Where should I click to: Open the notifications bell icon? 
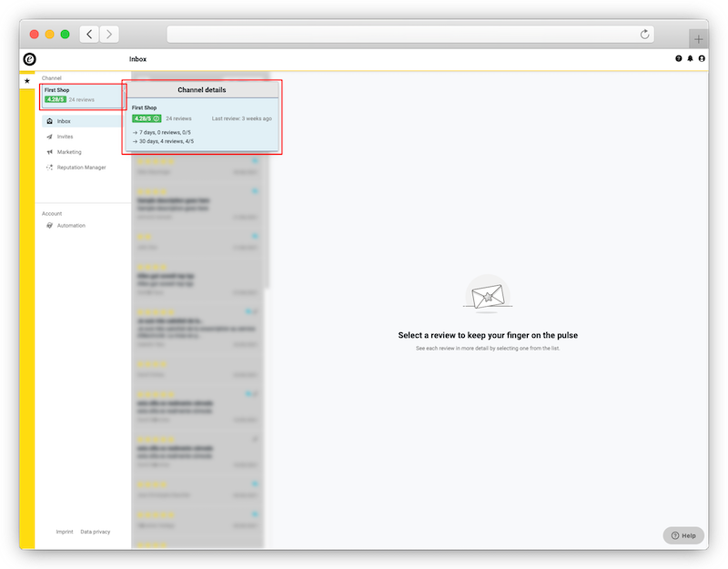point(690,58)
